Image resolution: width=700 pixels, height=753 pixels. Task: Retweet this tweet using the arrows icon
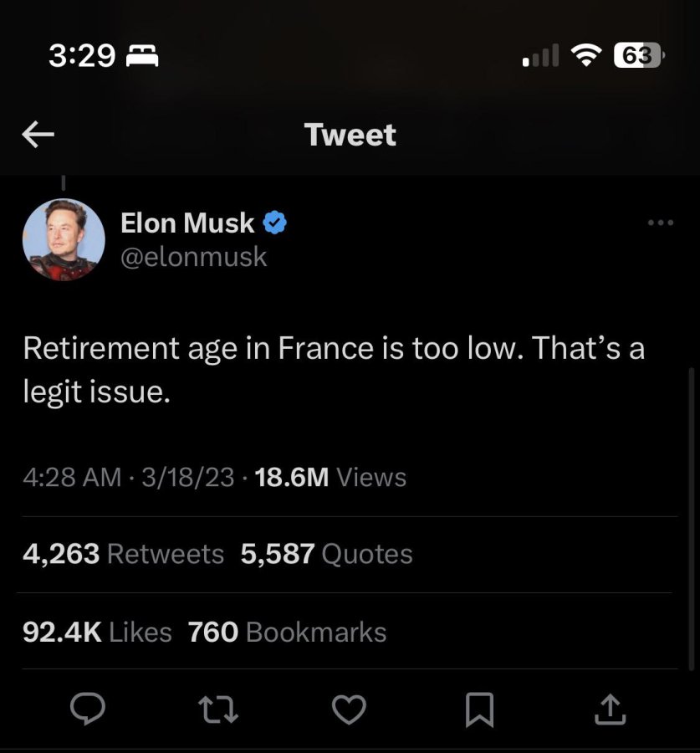[219, 709]
